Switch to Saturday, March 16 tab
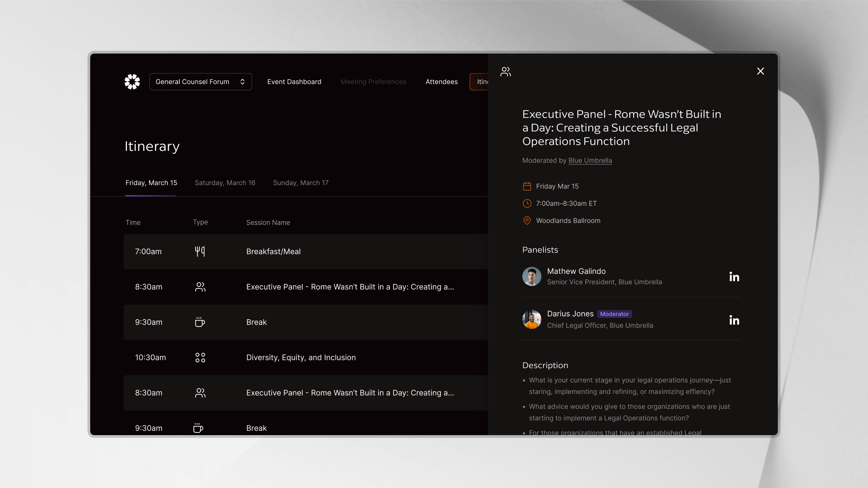 tap(225, 183)
